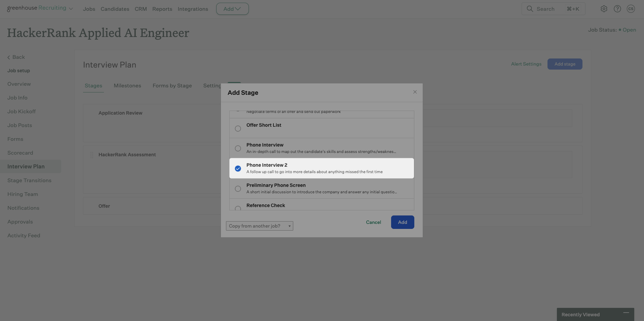Screen dimensions: 644x321
Task: Open the Integrations menu
Action: [193, 9]
